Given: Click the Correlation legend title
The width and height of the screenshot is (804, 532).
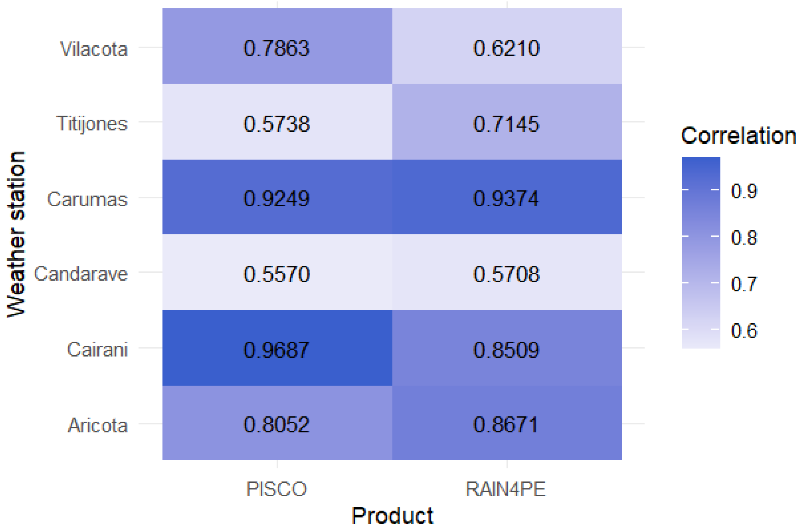Looking at the screenshot, I should click(x=738, y=136).
